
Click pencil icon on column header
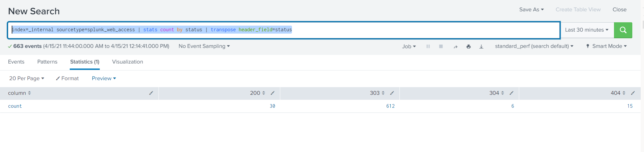[151, 93]
